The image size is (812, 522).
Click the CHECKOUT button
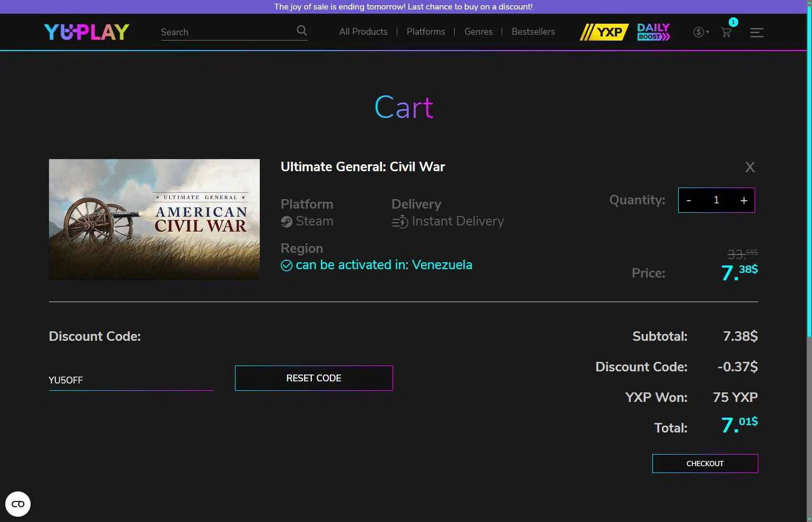pos(705,464)
